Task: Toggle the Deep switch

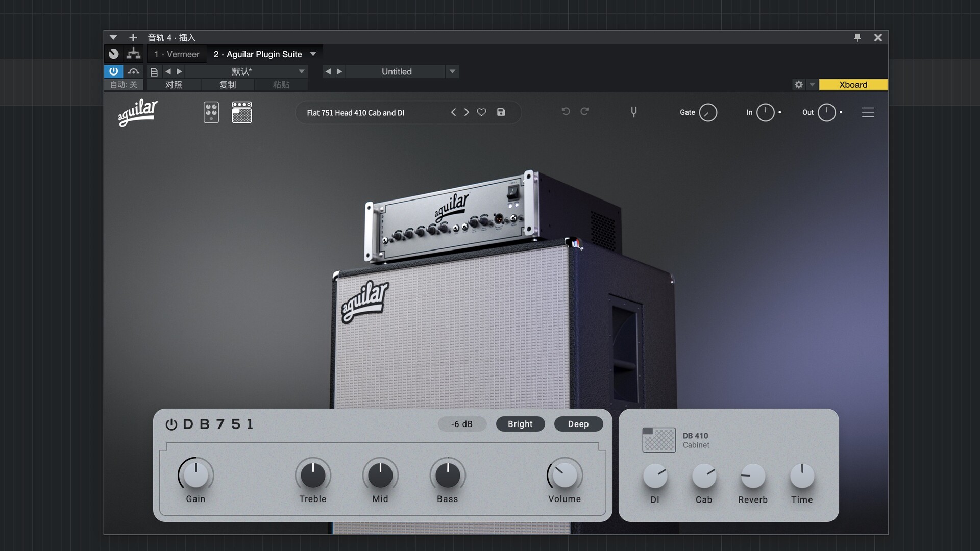Action: point(578,424)
